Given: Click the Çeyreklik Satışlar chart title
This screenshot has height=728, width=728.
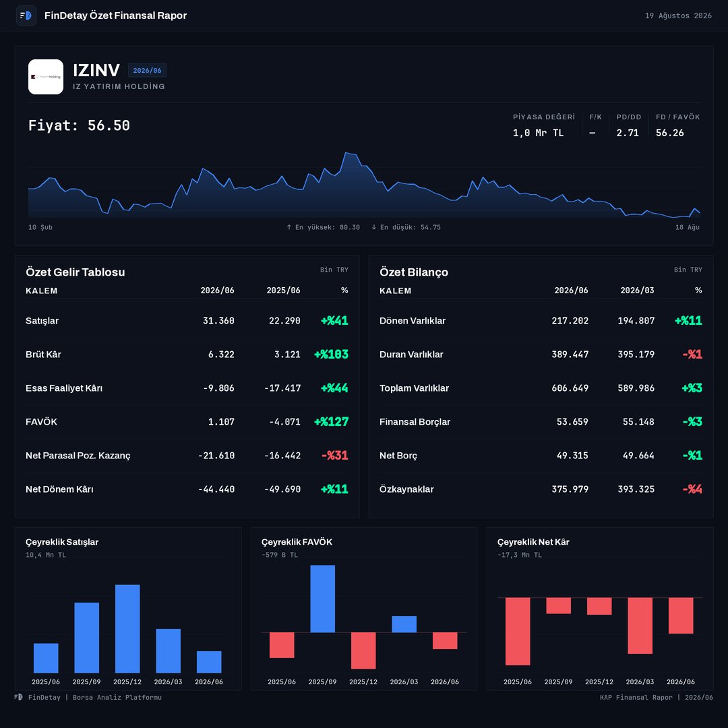Looking at the screenshot, I should coord(62,542).
